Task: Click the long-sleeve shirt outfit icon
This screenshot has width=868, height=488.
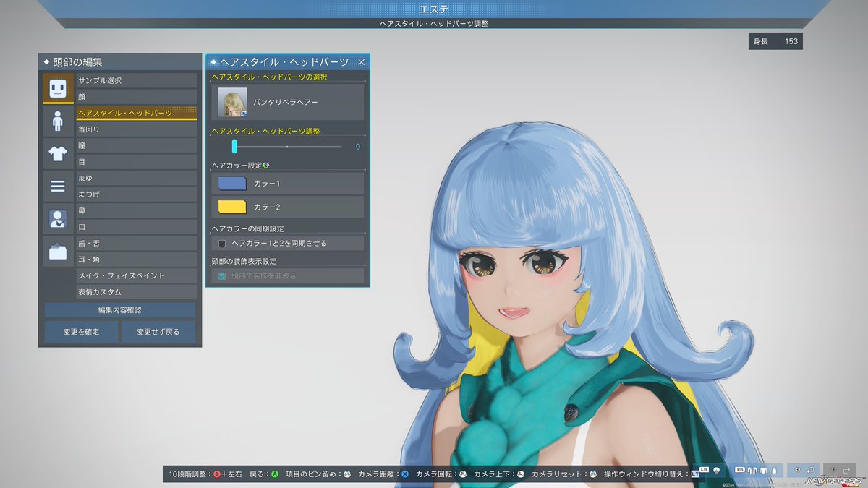Action: coord(763,470)
